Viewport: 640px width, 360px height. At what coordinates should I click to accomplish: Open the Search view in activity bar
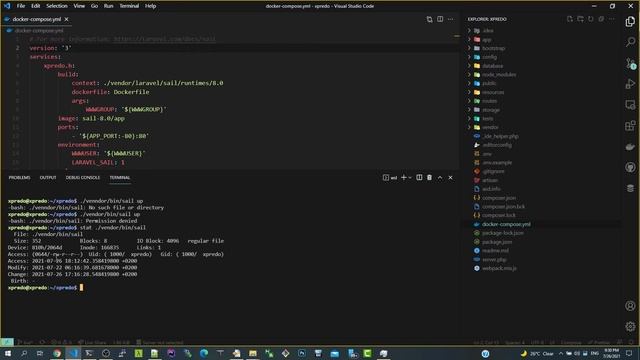point(630,42)
